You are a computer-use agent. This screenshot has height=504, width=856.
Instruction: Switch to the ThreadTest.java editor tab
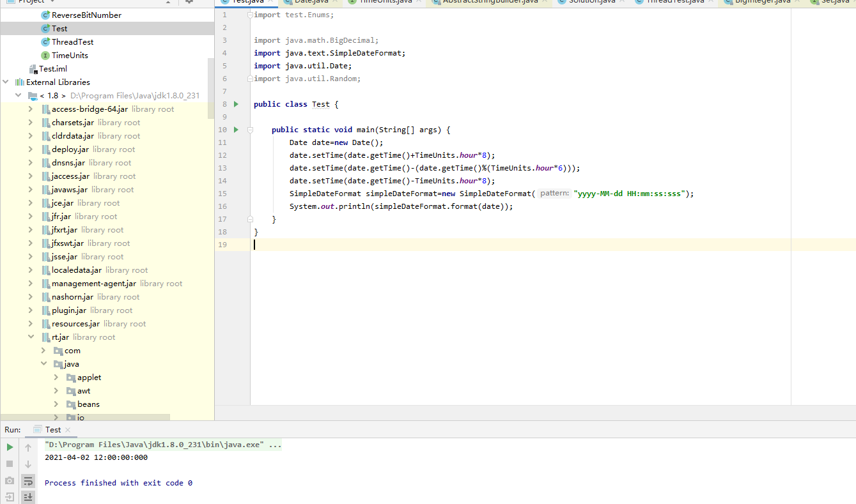674,3
